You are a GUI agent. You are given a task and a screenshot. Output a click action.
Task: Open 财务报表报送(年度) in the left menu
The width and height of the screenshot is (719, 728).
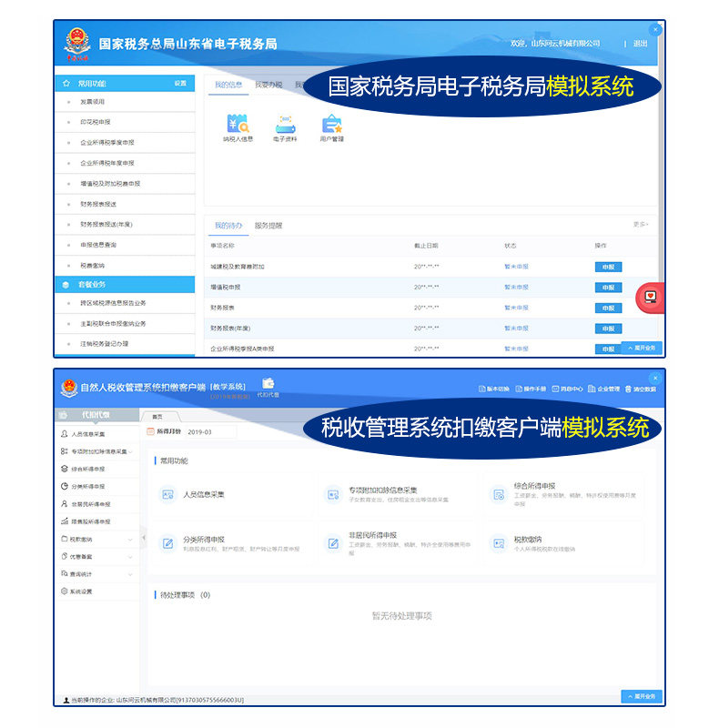(x=125, y=225)
